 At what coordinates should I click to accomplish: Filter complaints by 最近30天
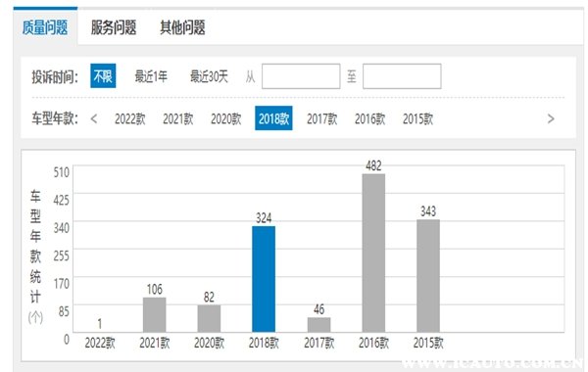(x=209, y=76)
